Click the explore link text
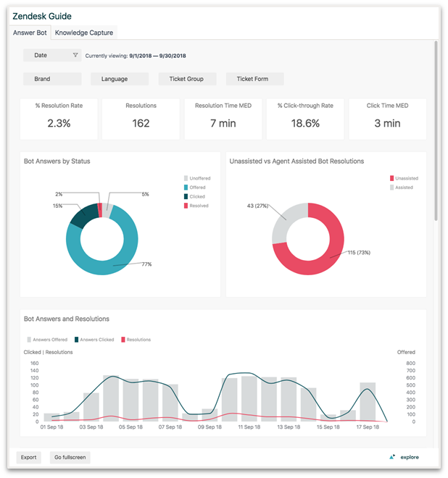This screenshot has height=478, width=448. tap(410, 457)
